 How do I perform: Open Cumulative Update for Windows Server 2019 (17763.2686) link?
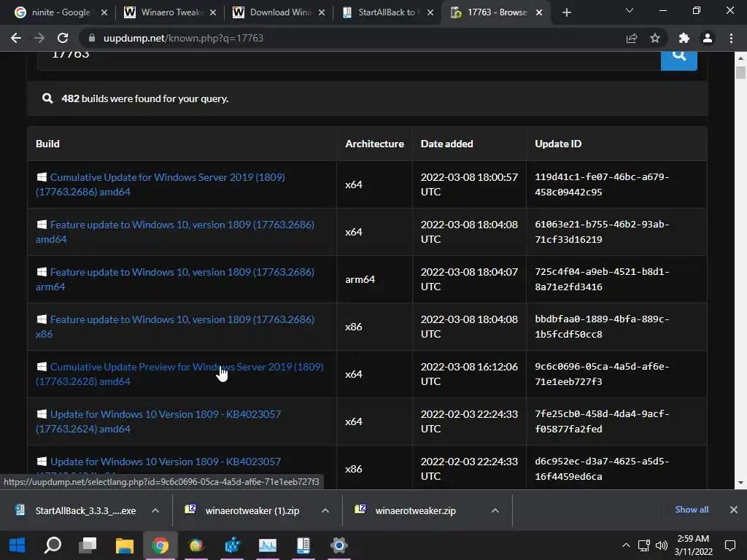point(160,184)
